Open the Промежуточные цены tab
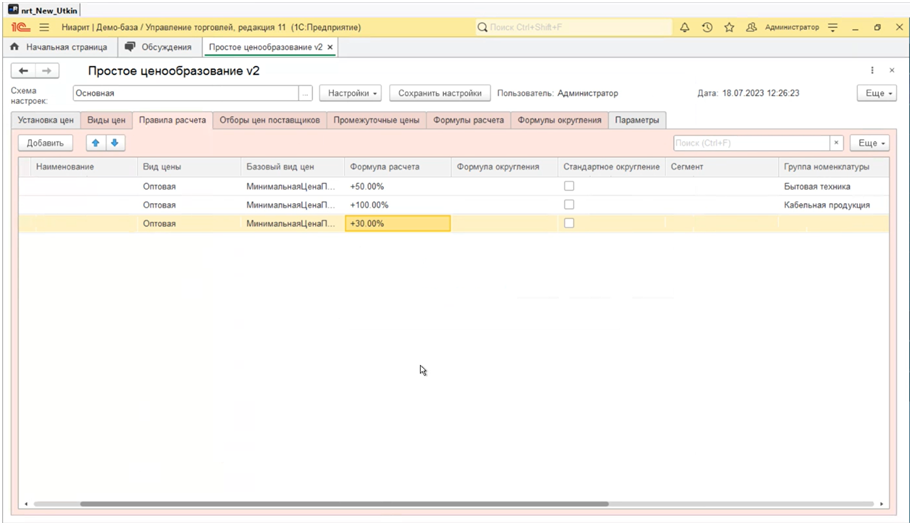The image size is (912, 525). [x=376, y=120]
